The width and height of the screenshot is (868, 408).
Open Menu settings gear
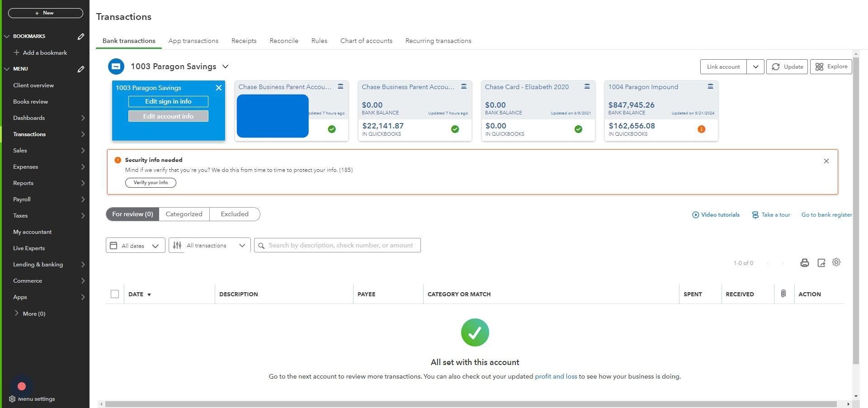pyautogui.click(x=12, y=399)
